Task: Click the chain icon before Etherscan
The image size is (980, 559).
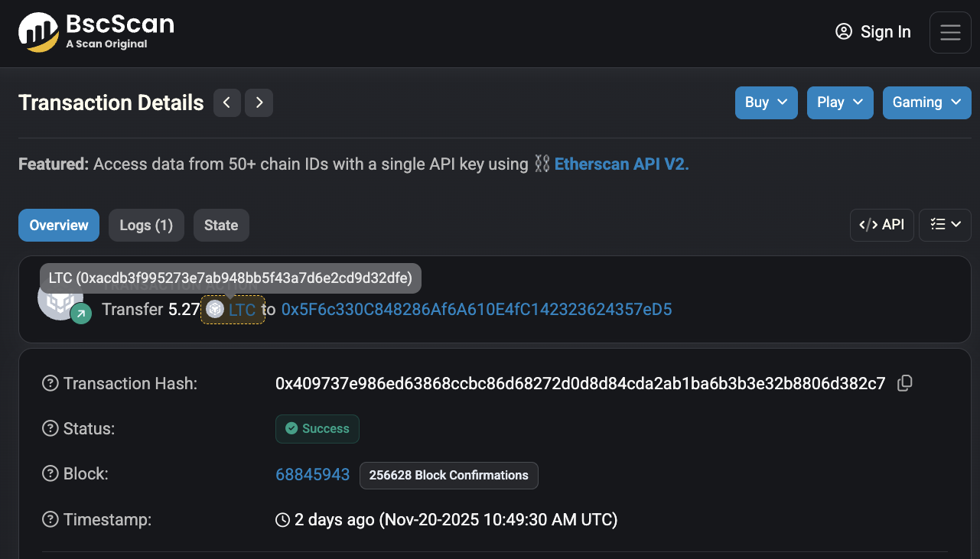Action: tap(542, 164)
